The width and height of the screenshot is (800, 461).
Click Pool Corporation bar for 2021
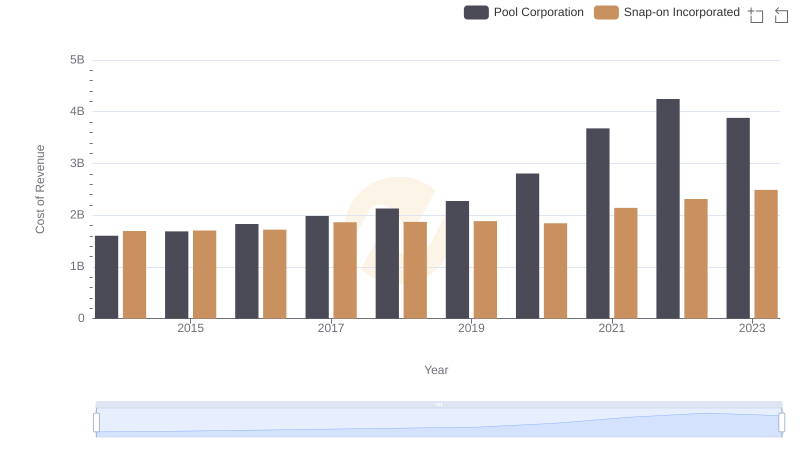tap(598, 223)
